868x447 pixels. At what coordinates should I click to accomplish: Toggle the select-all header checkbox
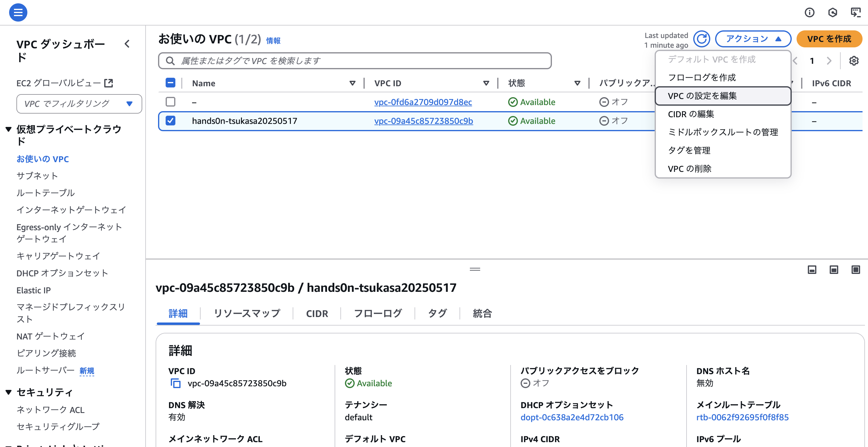coord(170,83)
